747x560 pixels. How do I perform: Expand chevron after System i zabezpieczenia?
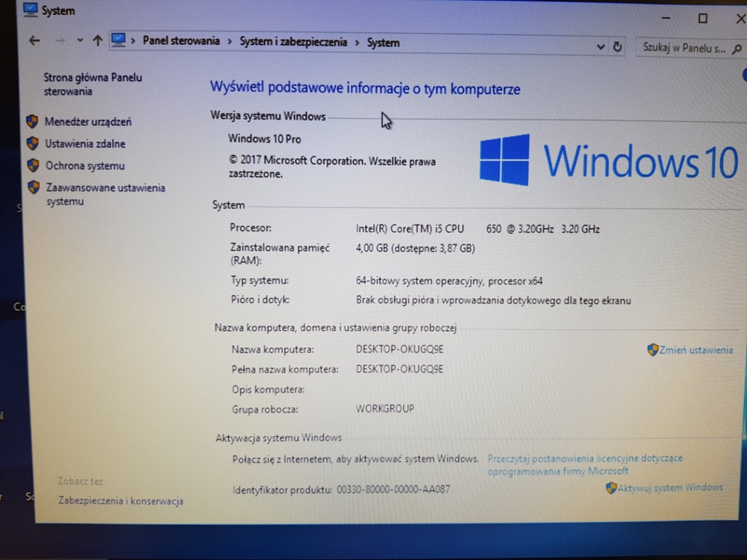click(357, 43)
